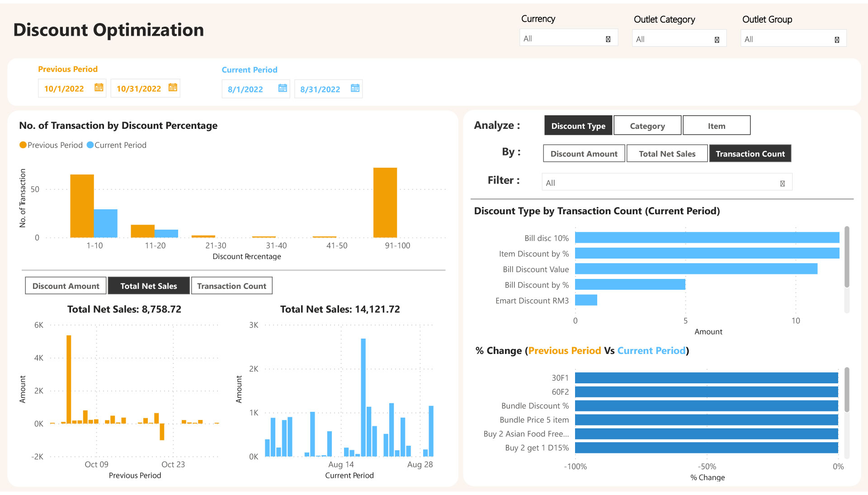Screen dimensions: 868x495
Task: Switch analysis metric to Discount Amount
Action: (x=584, y=153)
